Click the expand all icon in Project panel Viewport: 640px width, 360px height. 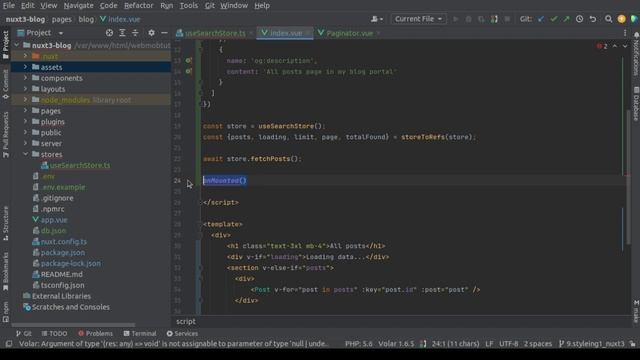tap(122, 33)
